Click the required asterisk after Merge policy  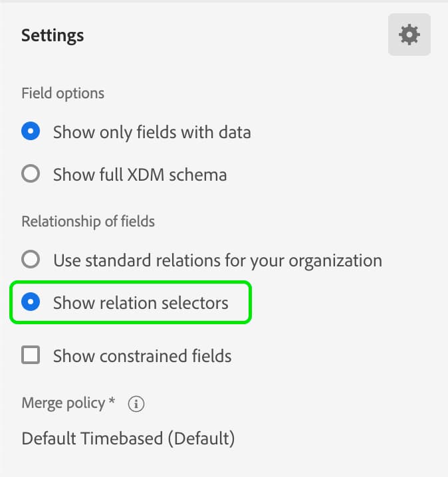click(112, 401)
